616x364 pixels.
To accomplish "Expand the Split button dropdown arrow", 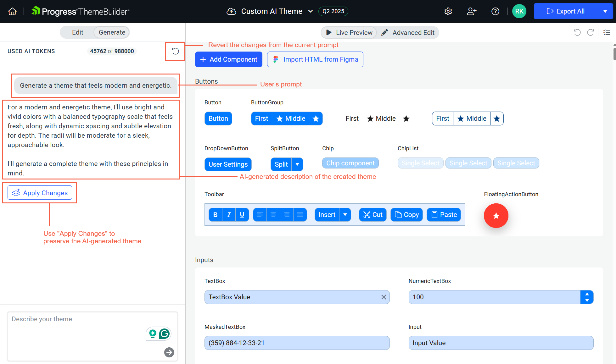I will click(x=297, y=164).
